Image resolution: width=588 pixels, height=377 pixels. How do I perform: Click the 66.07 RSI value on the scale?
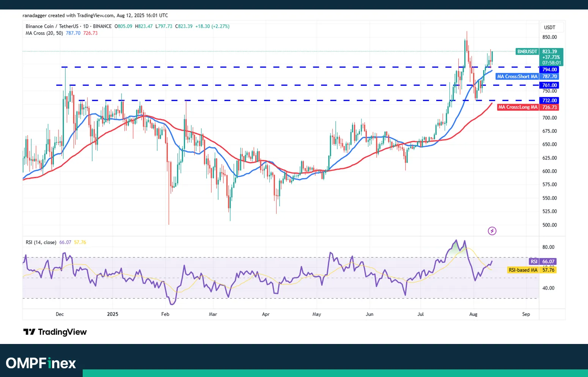[548, 262]
